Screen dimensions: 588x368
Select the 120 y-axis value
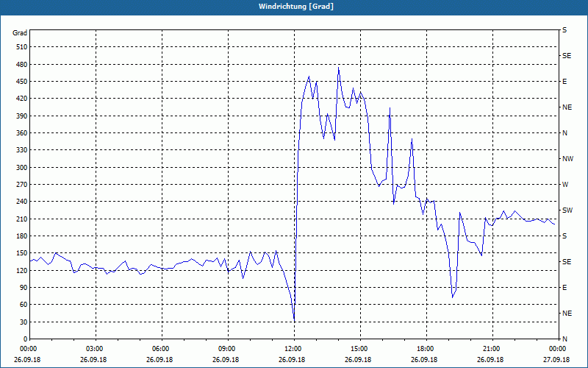pyautogui.click(x=22, y=270)
